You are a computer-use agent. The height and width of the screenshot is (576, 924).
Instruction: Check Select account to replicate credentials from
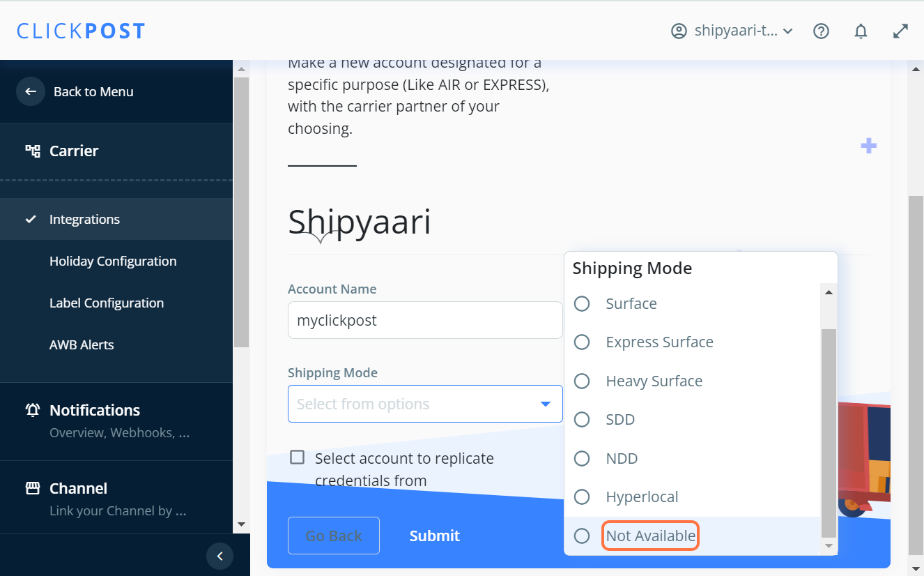[298, 457]
